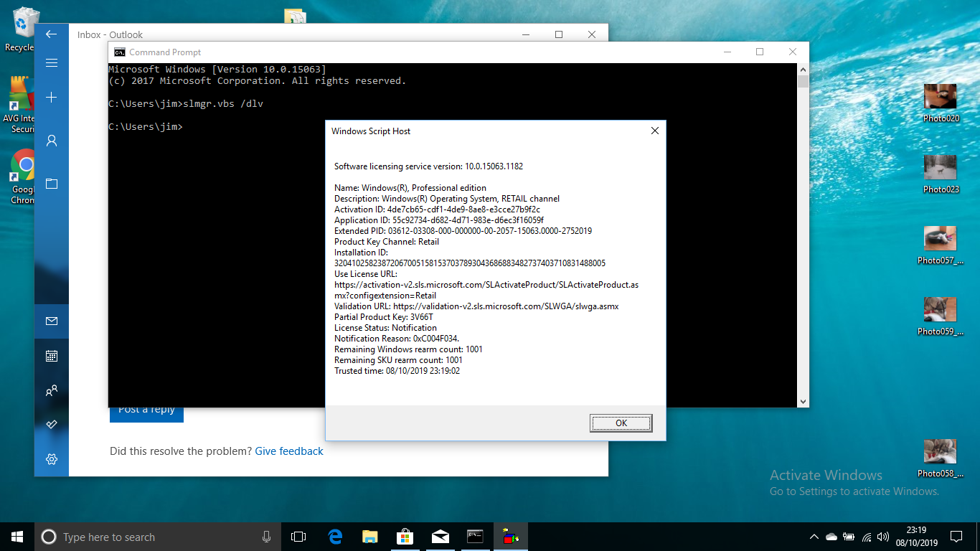The width and height of the screenshot is (980, 551).
Task: Open People contacts in Outlook sidebar
Action: tap(52, 390)
